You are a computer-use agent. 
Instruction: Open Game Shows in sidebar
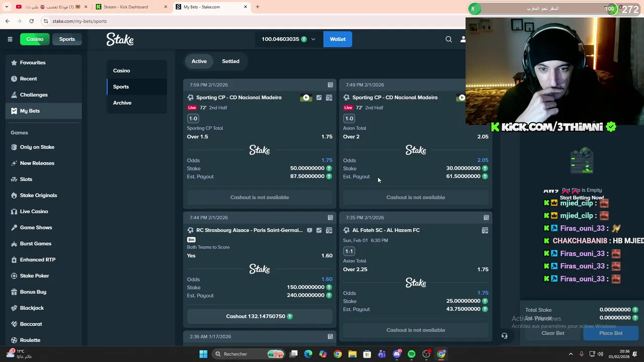pos(43,227)
